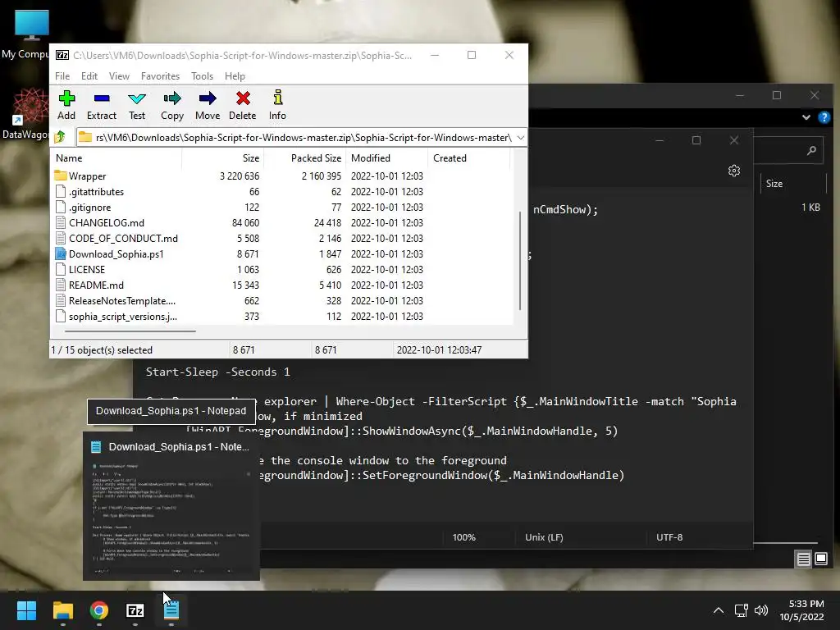Click UTF-8 encoding in Notepad status bar

pyautogui.click(x=669, y=537)
